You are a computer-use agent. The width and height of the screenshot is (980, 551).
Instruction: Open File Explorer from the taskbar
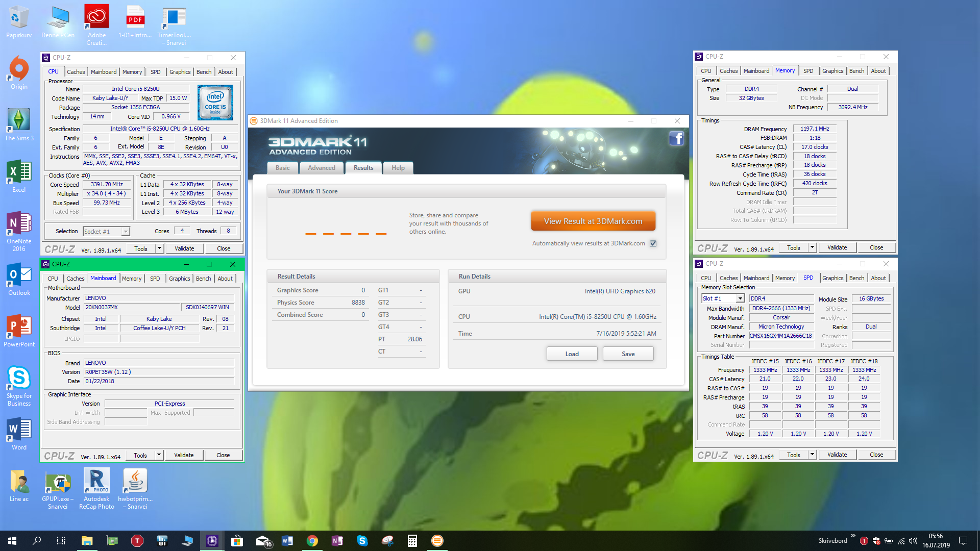tap(87, 540)
